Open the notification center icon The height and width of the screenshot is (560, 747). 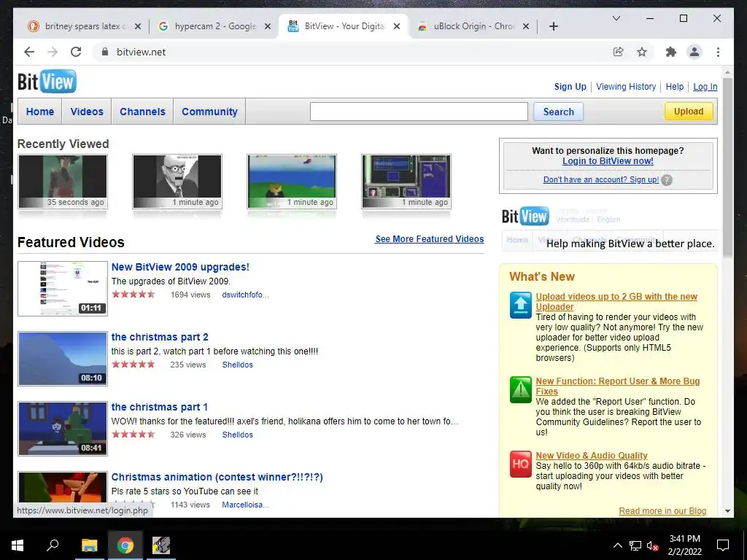723,545
